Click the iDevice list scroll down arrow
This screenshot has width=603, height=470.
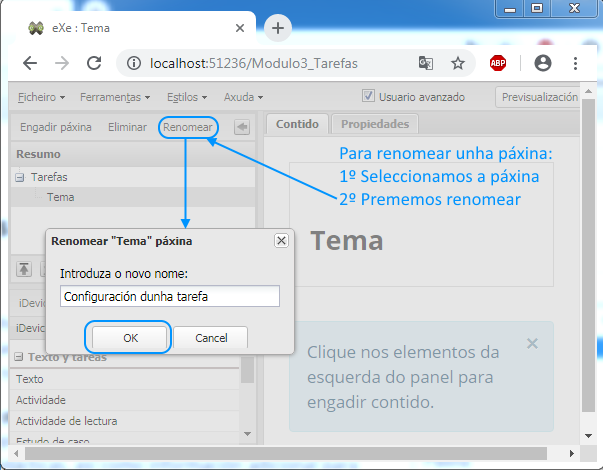[x=248, y=434]
